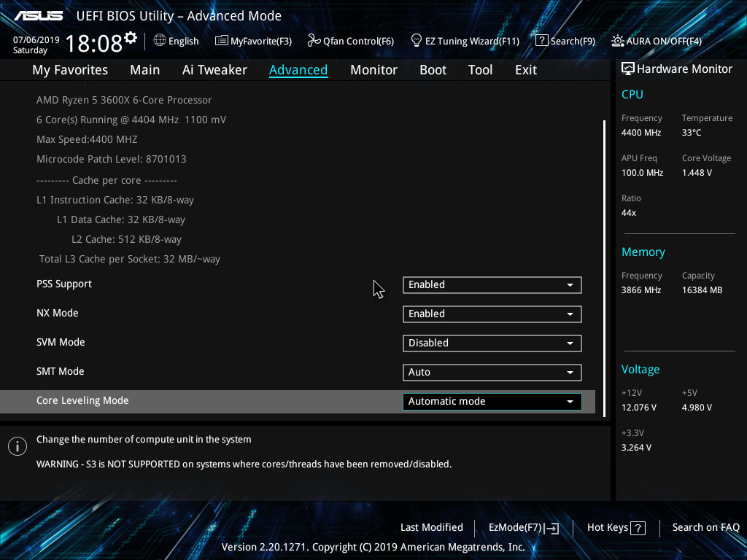Toggle AURA ON/OFF(F4)

(x=664, y=41)
